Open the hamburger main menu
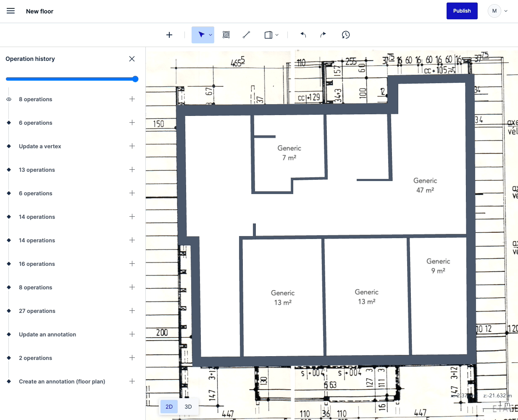The height and width of the screenshot is (420, 518). [11, 11]
